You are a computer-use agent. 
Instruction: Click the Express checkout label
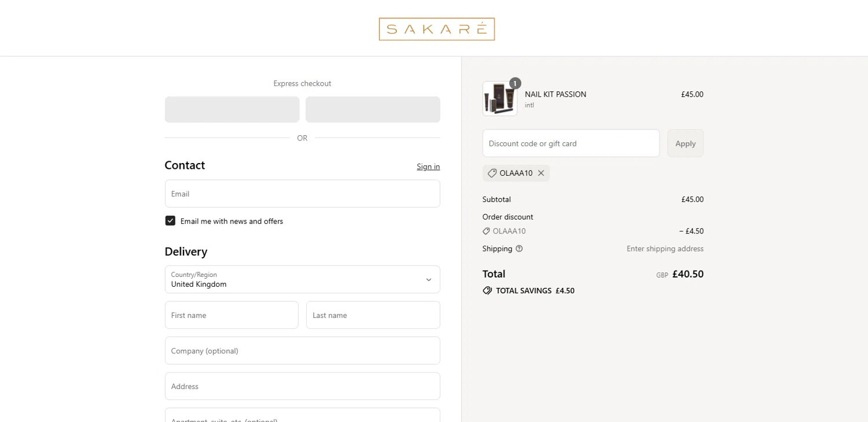pos(303,83)
